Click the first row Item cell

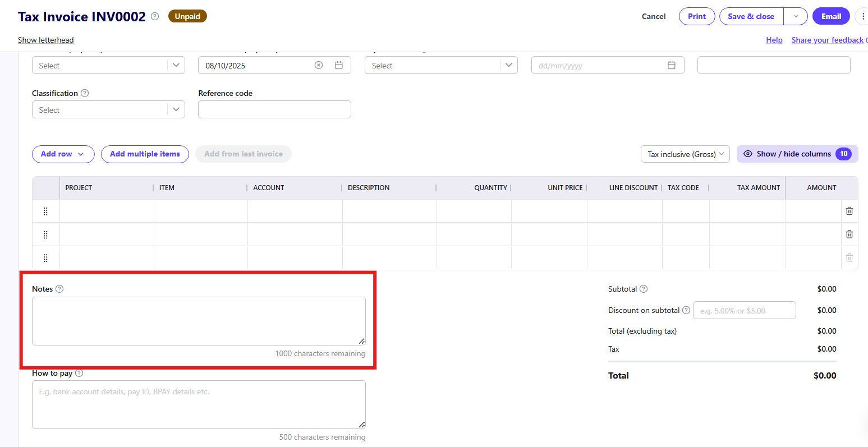point(201,211)
